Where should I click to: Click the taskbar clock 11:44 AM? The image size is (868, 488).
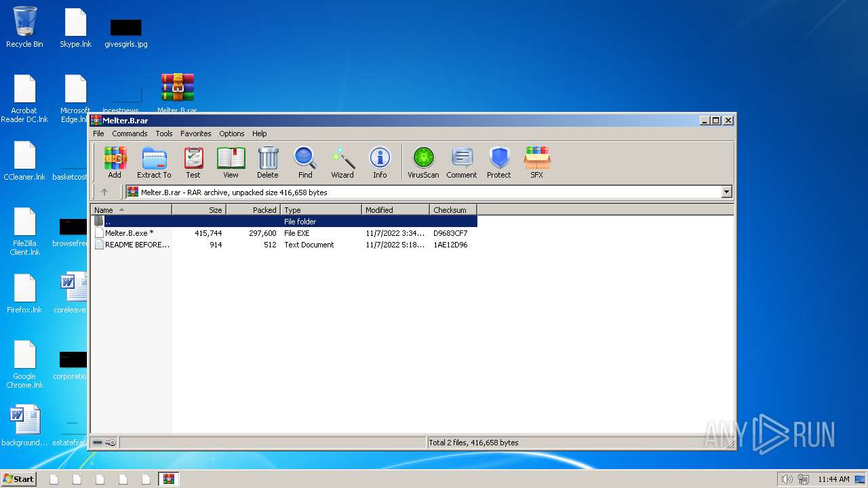point(833,479)
